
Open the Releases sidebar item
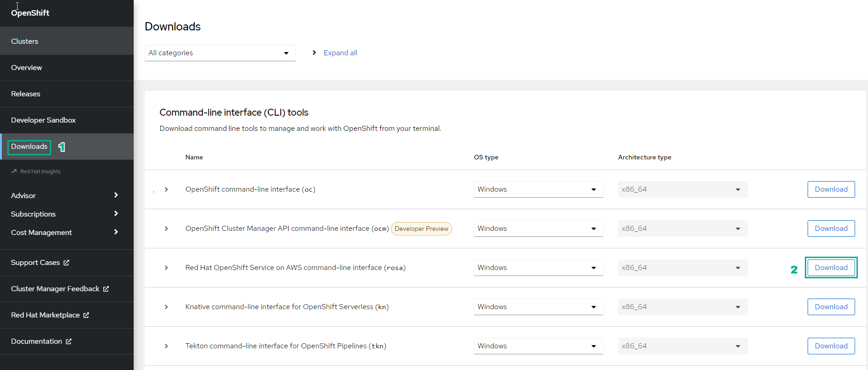[x=67, y=94]
